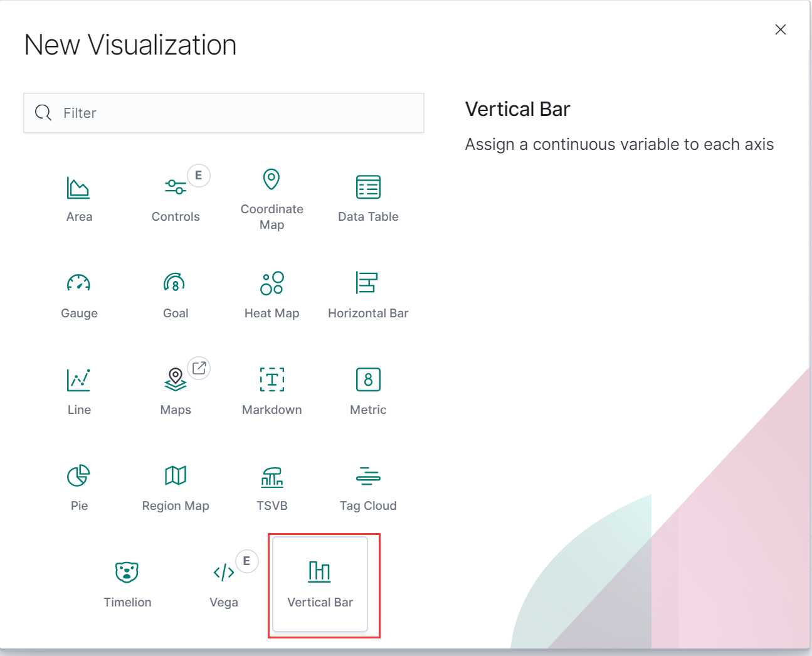Click the "Vertical Bar" description heading
Screen dimensions: 812x656
coord(518,109)
